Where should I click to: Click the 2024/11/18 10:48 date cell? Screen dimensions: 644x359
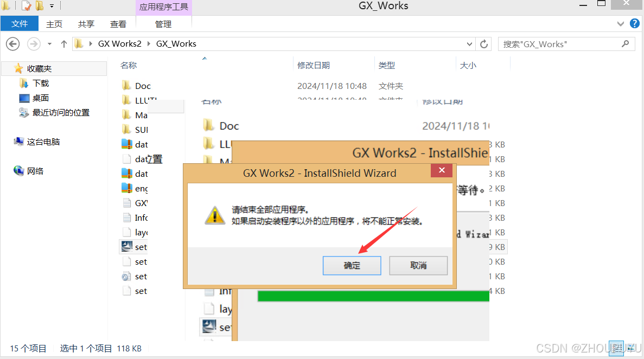[332, 86]
